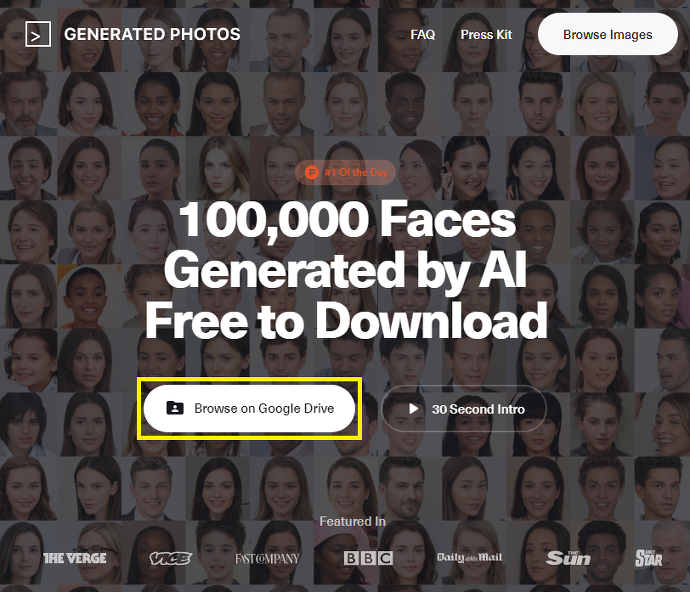
Task: Click the play triangle icon
Action: tap(413, 409)
